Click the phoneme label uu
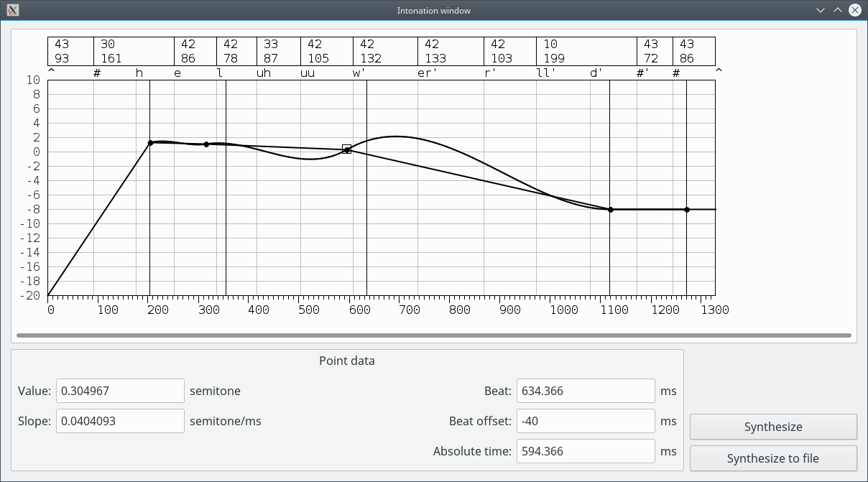The height and width of the screenshot is (482, 868). click(x=308, y=73)
